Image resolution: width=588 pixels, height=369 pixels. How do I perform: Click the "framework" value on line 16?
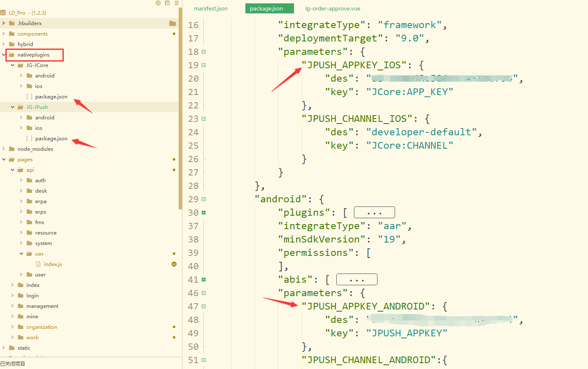[410, 25]
